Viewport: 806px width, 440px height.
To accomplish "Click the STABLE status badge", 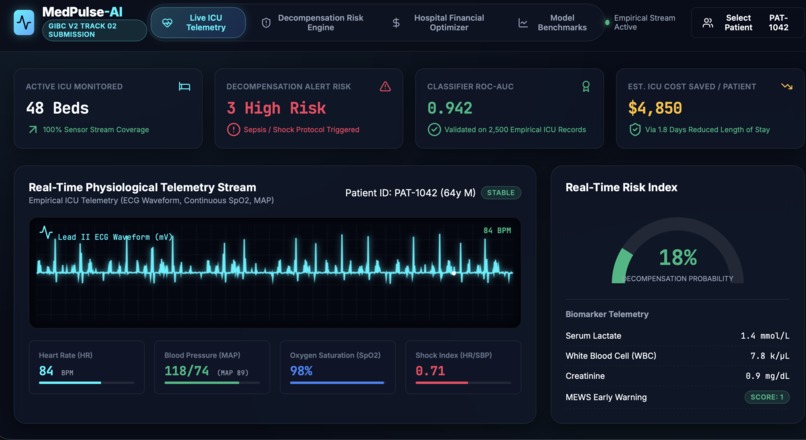I will pyautogui.click(x=501, y=193).
